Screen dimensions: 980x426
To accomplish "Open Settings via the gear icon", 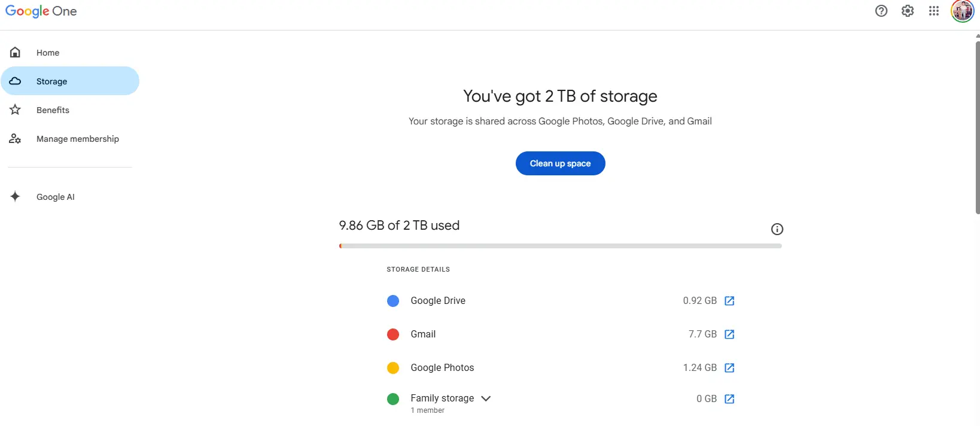I will 908,11.
